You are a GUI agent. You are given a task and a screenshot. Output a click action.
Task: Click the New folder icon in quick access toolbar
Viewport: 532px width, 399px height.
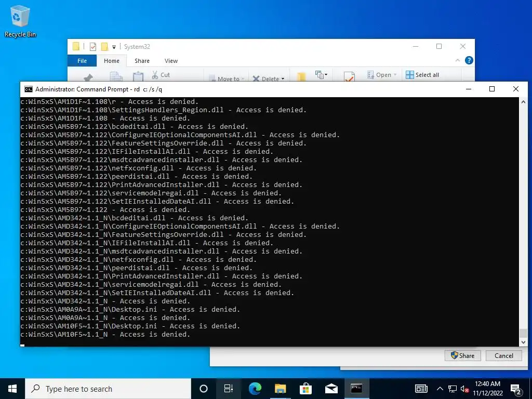point(104,46)
